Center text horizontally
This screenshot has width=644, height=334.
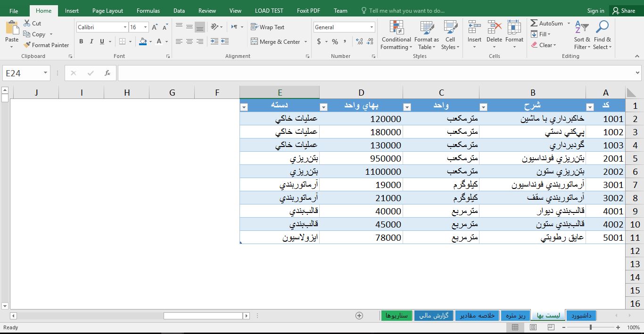(189, 41)
